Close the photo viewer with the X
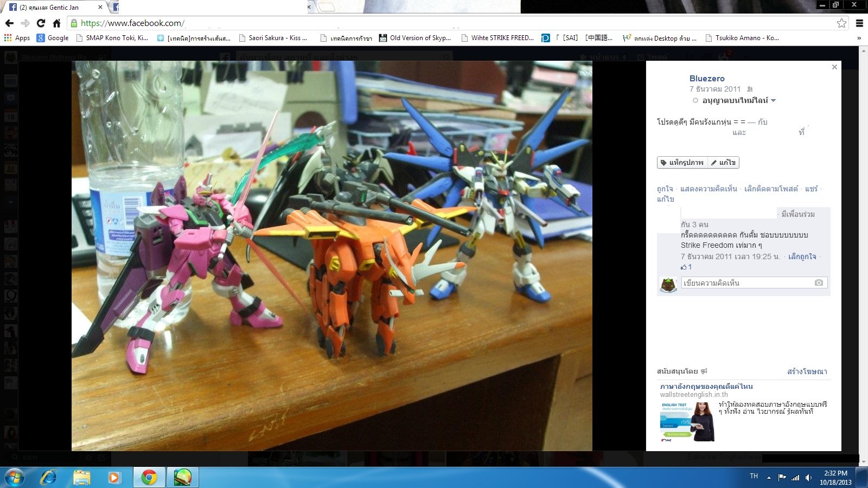 834,67
